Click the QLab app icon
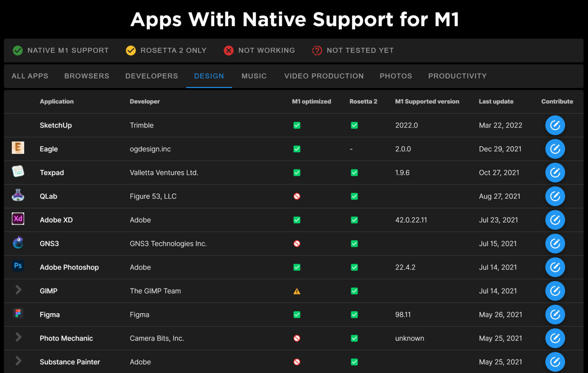Screen dimensions: 588x373 pos(18,195)
